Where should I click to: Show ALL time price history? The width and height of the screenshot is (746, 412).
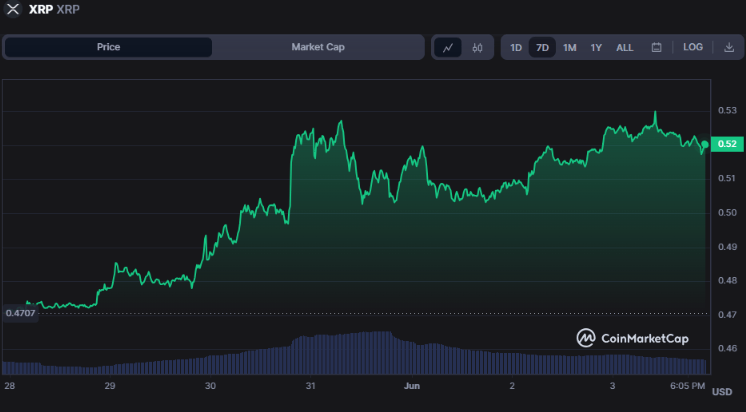624,47
